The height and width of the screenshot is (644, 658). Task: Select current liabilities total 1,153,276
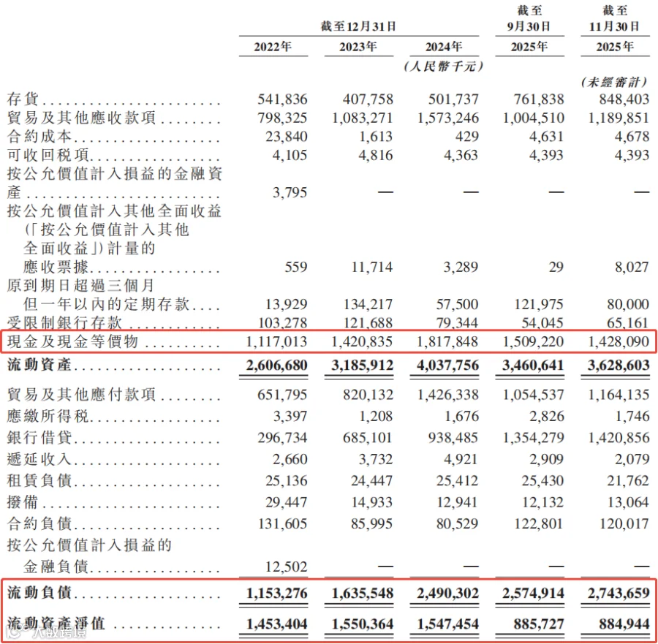tap(276, 594)
